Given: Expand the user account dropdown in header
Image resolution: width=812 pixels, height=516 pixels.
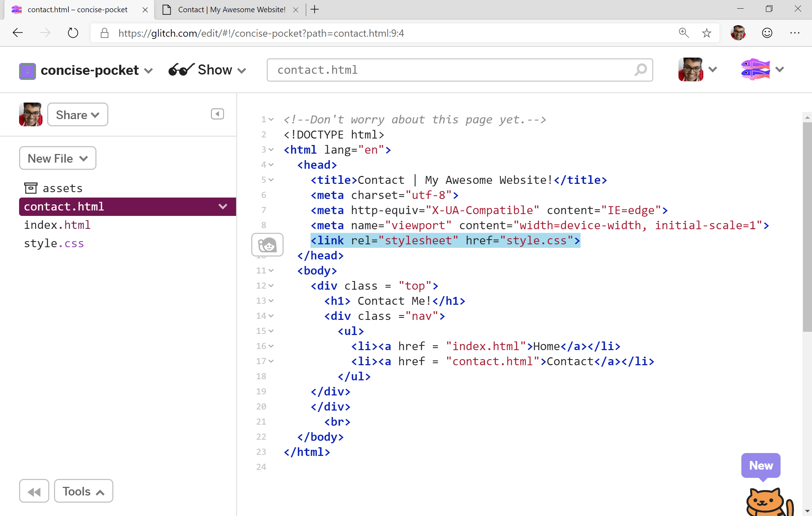Looking at the screenshot, I should (x=713, y=69).
